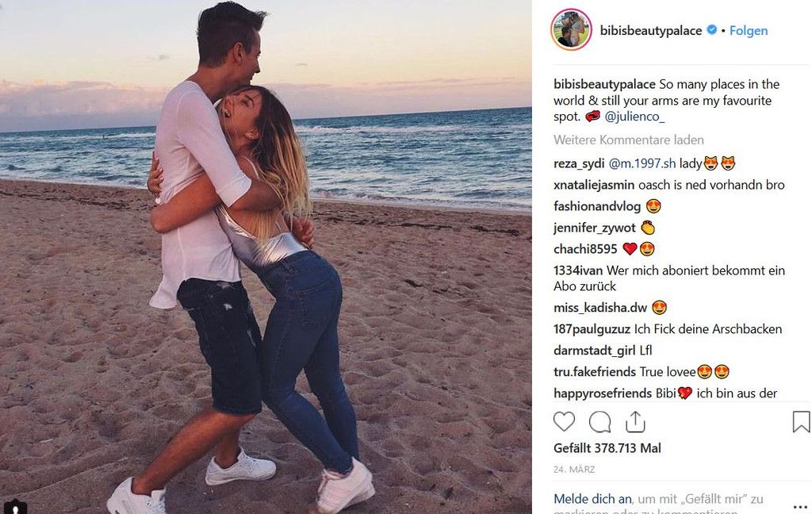Open the three-dots options menu

pos(800,507)
